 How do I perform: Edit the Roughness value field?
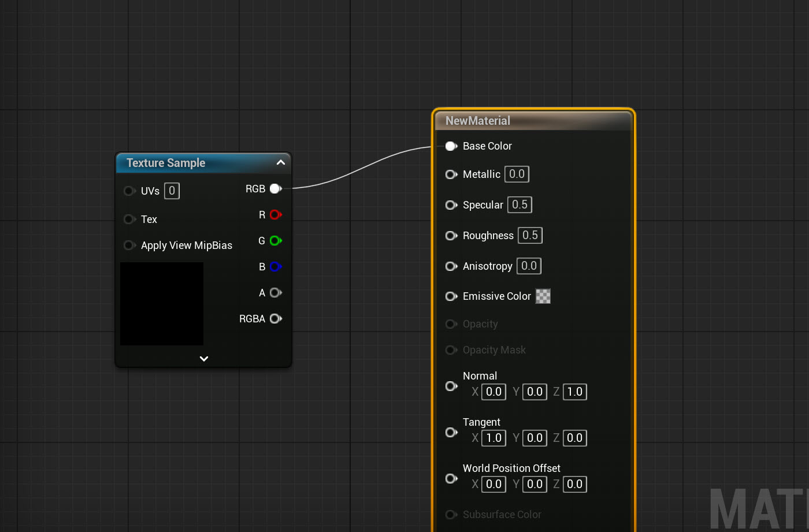click(x=530, y=235)
